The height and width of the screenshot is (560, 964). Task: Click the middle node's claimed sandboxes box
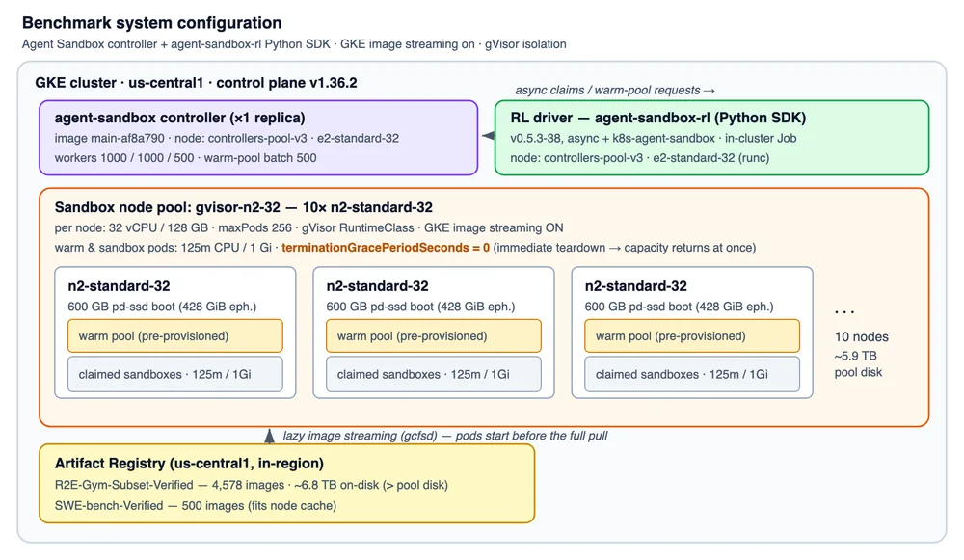tap(434, 374)
